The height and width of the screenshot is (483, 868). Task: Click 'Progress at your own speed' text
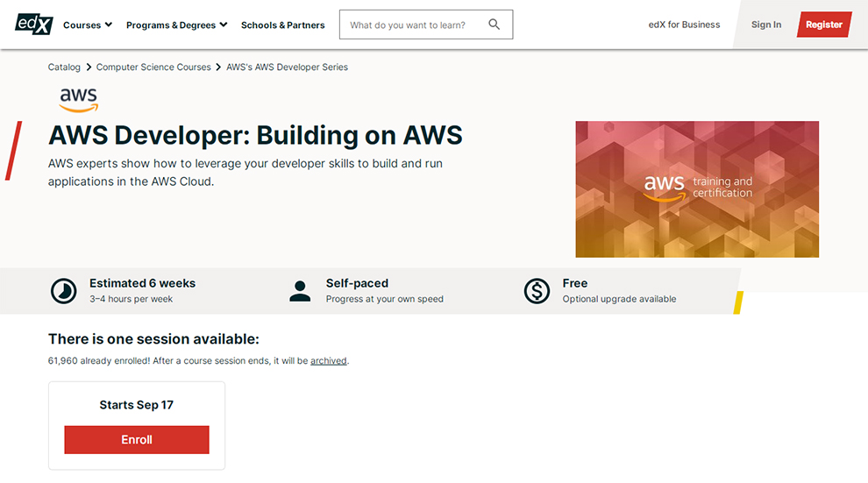click(385, 299)
